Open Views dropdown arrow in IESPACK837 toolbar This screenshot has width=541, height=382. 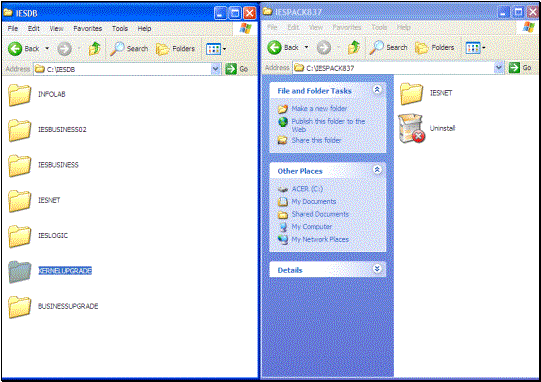click(x=484, y=48)
